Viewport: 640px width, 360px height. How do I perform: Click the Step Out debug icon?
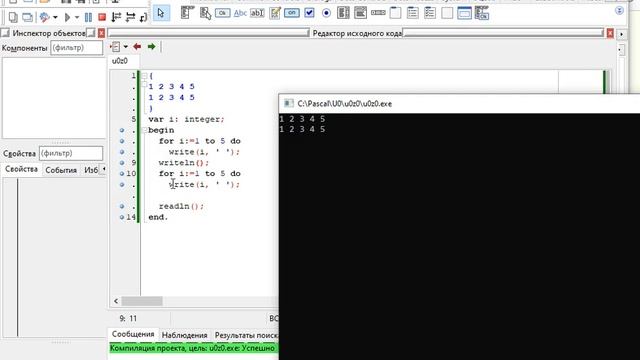pos(143,17)
